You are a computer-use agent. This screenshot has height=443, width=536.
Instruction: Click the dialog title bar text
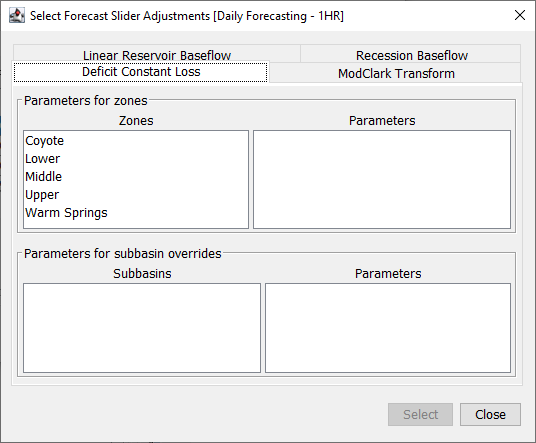[187, 16]
